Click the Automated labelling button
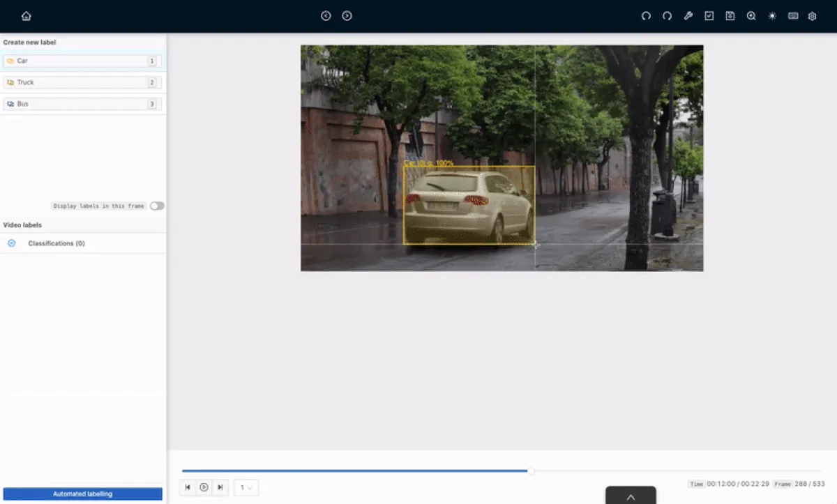The width and height of the screenshot is (837, 504). (82, 494)
